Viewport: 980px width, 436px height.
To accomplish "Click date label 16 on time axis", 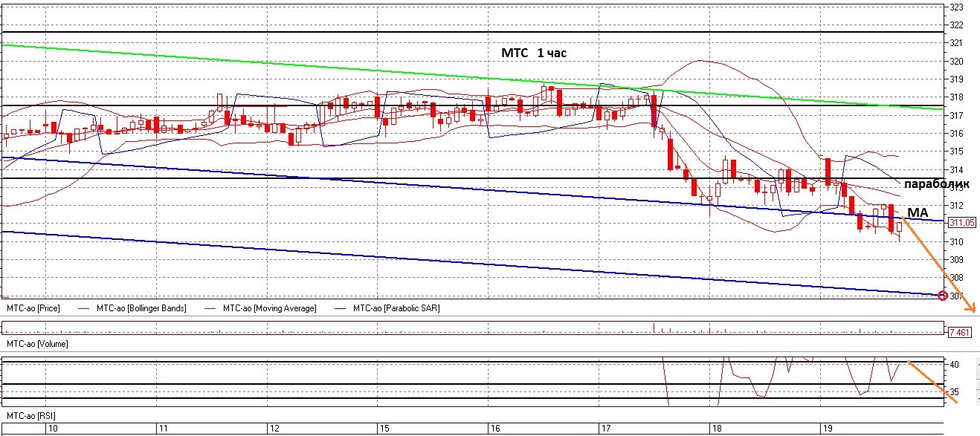I will coord(494,429).
